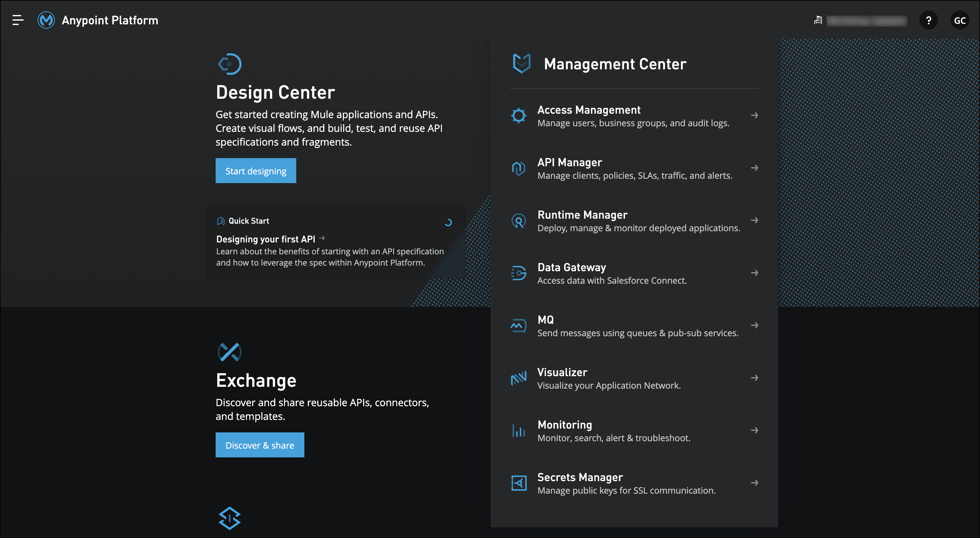
Task: Click the arrow next to Data Gateway
Action: (754, 273)
